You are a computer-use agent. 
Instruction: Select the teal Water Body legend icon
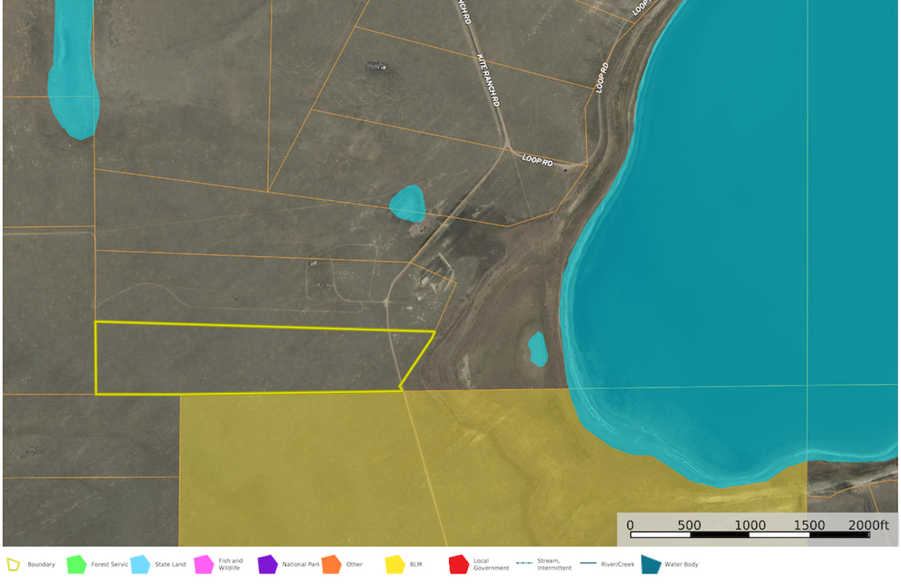tap(650, 564)
